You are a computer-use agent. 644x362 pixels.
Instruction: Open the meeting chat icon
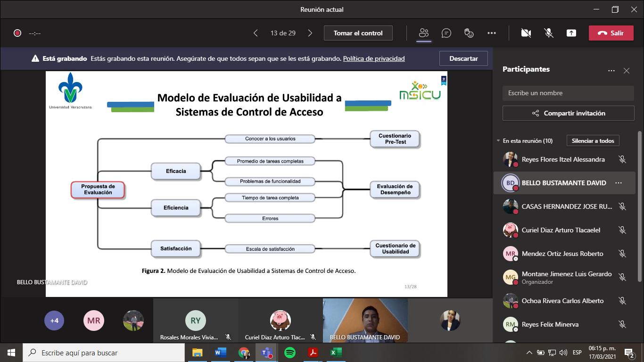coord(446,33)
